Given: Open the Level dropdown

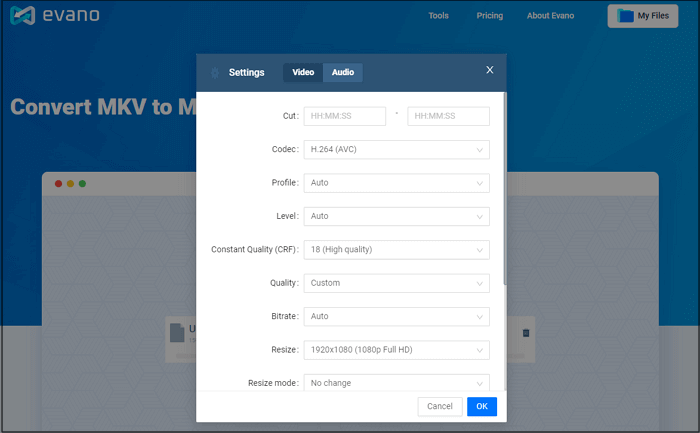Looking at the screenshot, I should pos(396,216).
